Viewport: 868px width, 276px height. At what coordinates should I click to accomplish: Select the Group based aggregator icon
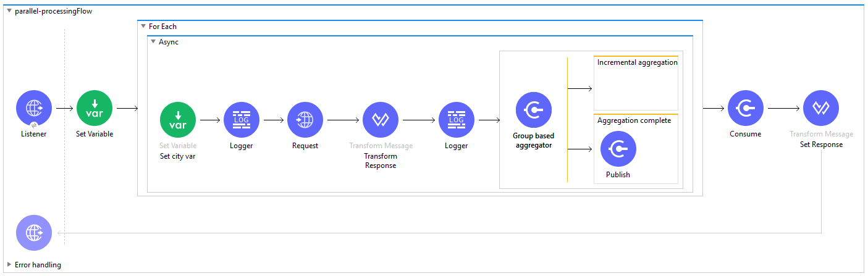point(534,110)
